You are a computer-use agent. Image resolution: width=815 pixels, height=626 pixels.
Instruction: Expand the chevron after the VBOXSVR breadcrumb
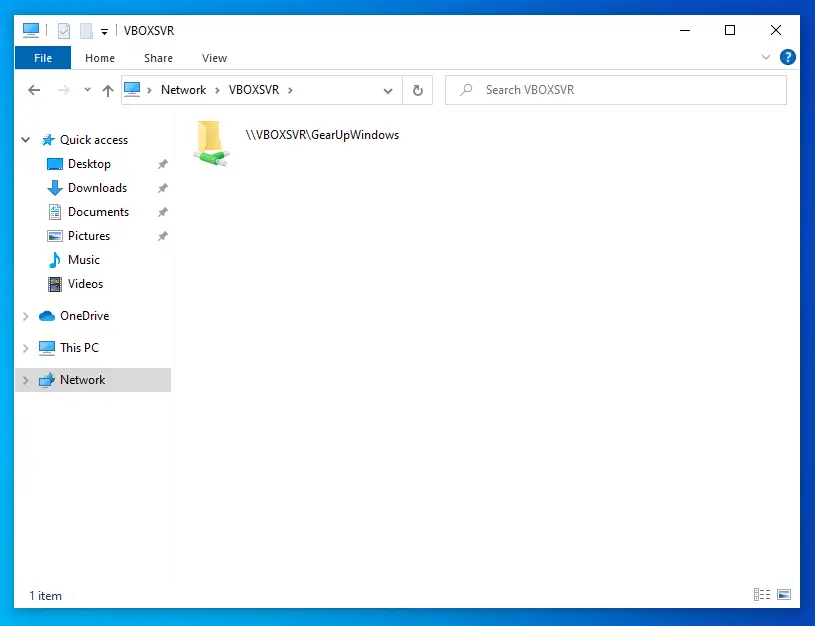tap(290, 90)
